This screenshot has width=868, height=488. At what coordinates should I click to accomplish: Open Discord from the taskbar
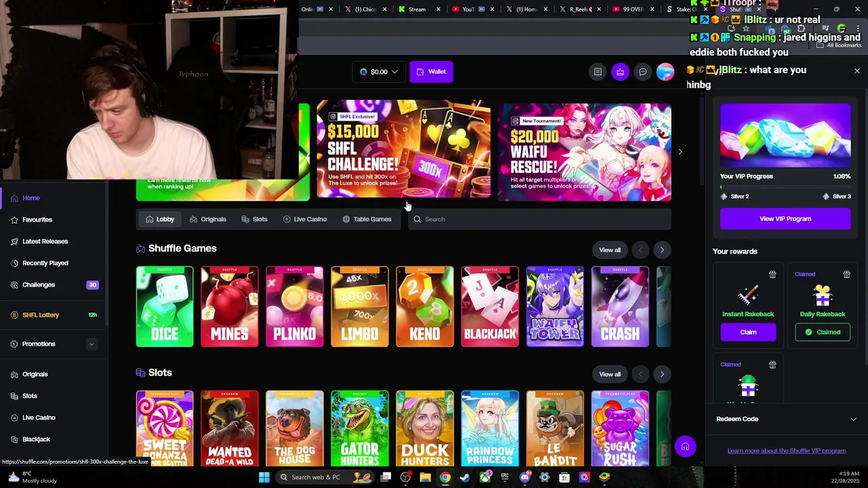click(524, 477)
